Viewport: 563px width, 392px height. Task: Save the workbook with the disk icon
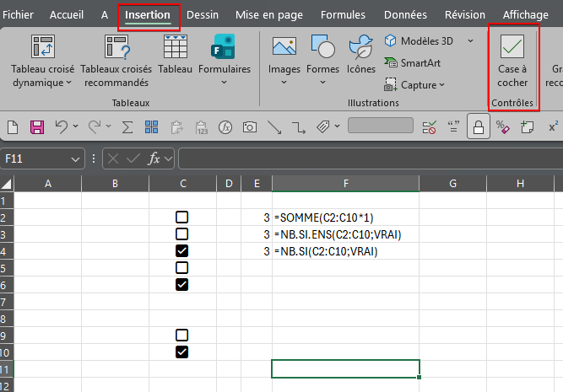click(37, 127)
